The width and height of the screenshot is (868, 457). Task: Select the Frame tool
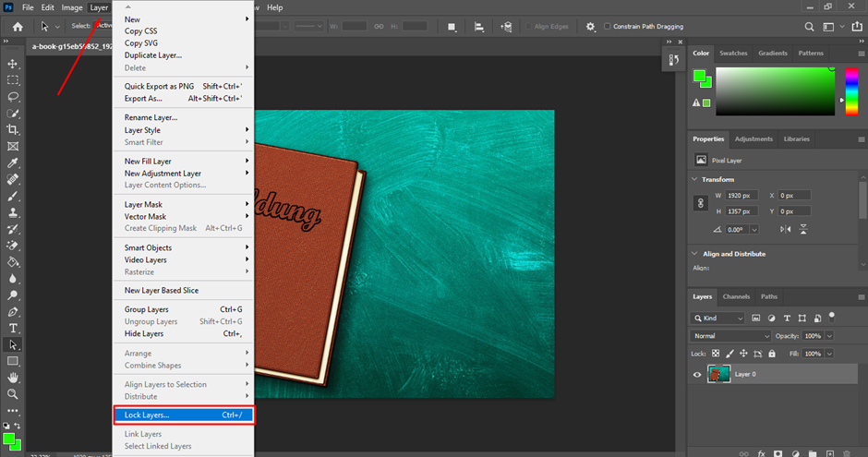point(13,147)
